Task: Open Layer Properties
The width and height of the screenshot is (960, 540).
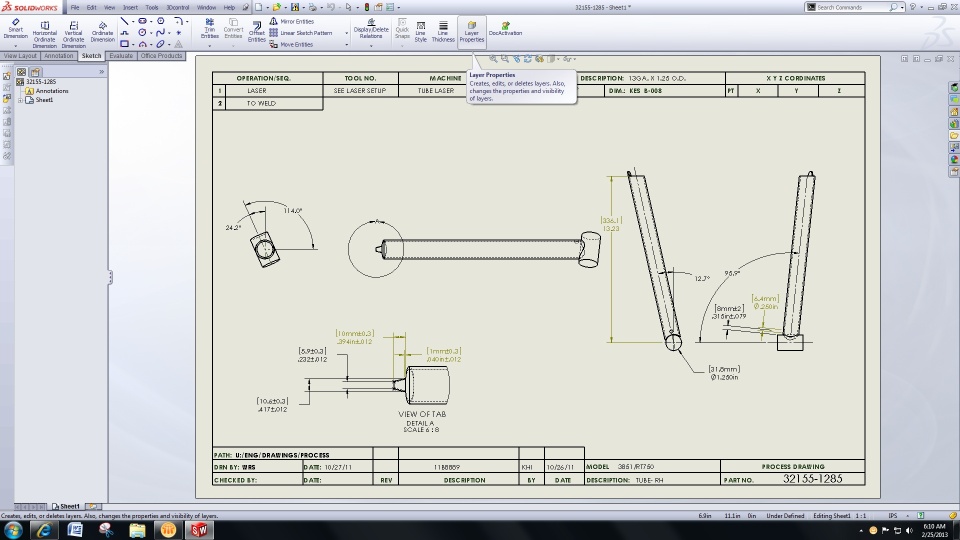Action: pos(471,32)
